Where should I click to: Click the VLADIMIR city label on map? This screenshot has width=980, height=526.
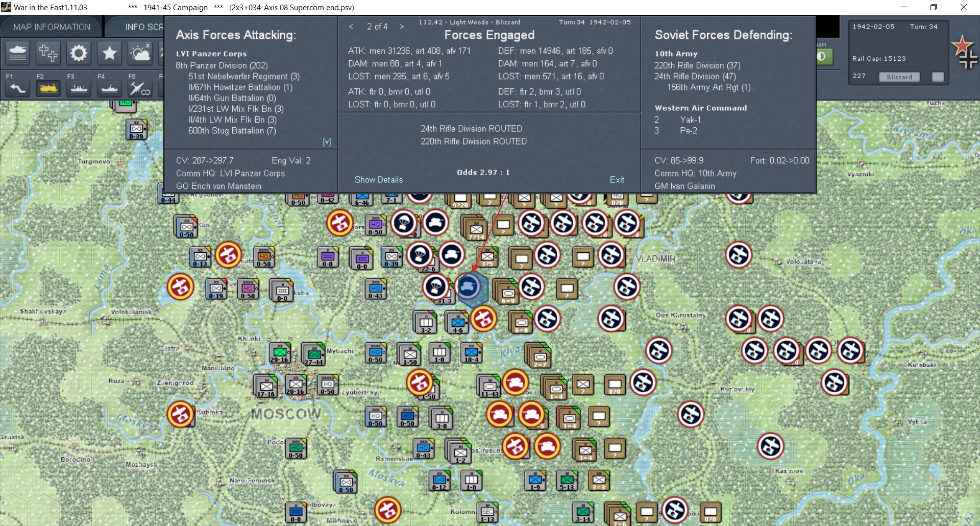[x=656, y=259]
